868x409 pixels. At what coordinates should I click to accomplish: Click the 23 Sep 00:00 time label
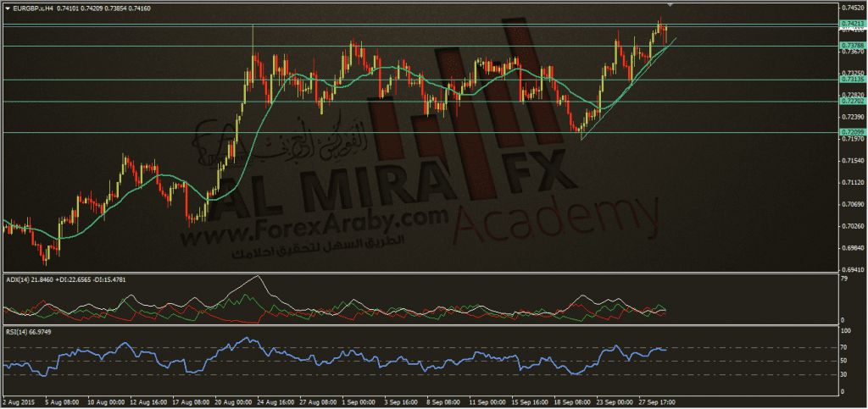point(615,402)
